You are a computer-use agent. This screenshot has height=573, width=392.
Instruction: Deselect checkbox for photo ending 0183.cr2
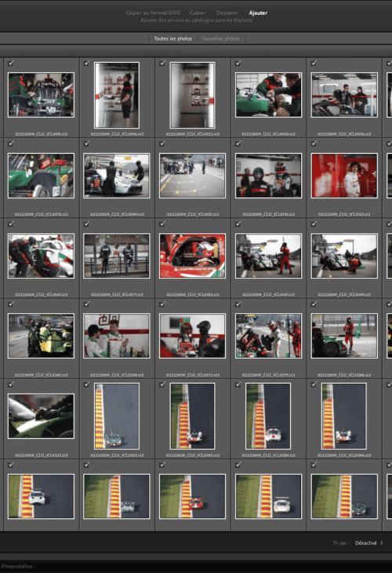[162, 224]
